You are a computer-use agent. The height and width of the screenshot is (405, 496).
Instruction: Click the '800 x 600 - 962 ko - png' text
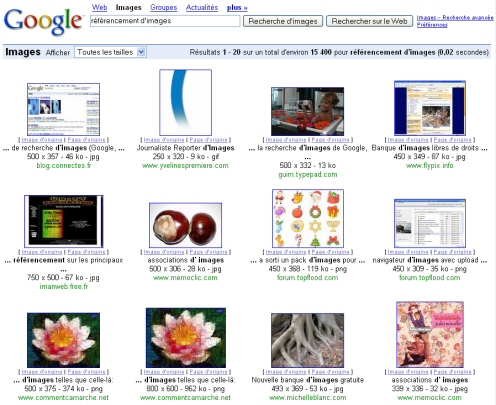[185, 389]
